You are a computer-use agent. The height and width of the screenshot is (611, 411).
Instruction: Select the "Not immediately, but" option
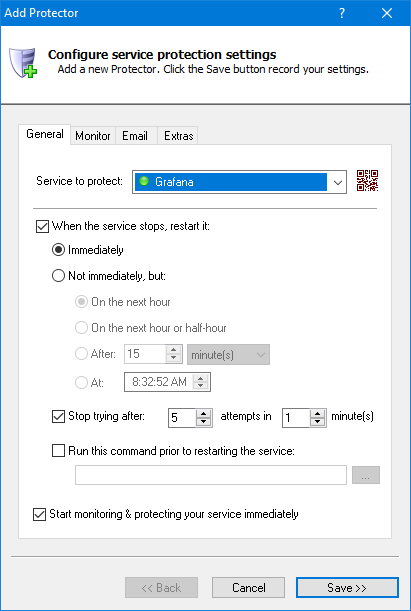point(58,276)
